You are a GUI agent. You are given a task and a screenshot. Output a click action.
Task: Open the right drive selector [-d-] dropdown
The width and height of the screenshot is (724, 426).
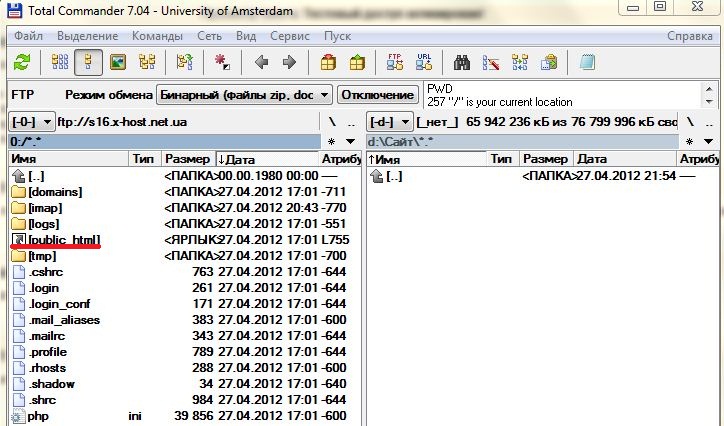389,122
